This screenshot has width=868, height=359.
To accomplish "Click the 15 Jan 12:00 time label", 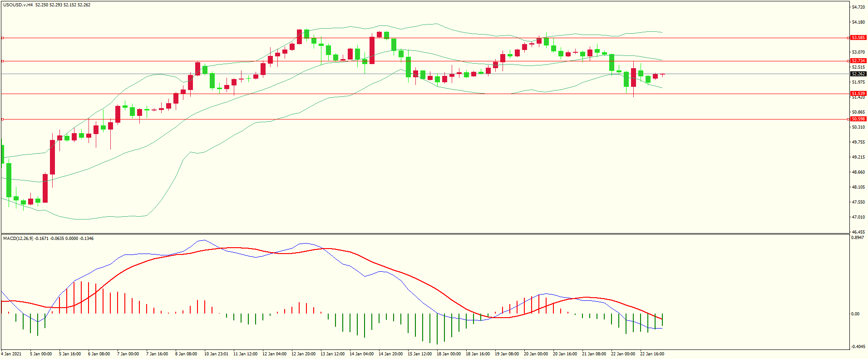I will point(419,354).
